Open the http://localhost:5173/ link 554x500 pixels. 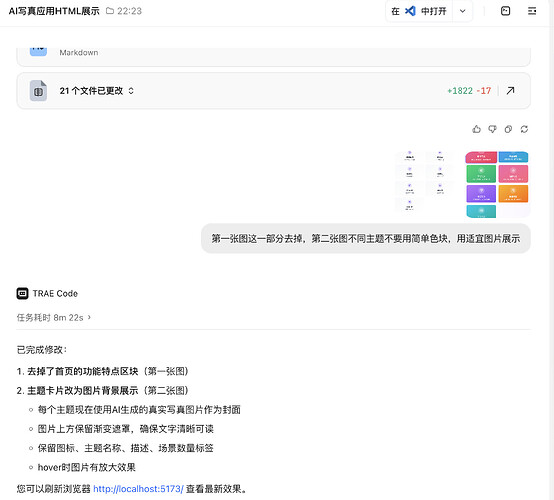tap(138, 489)
